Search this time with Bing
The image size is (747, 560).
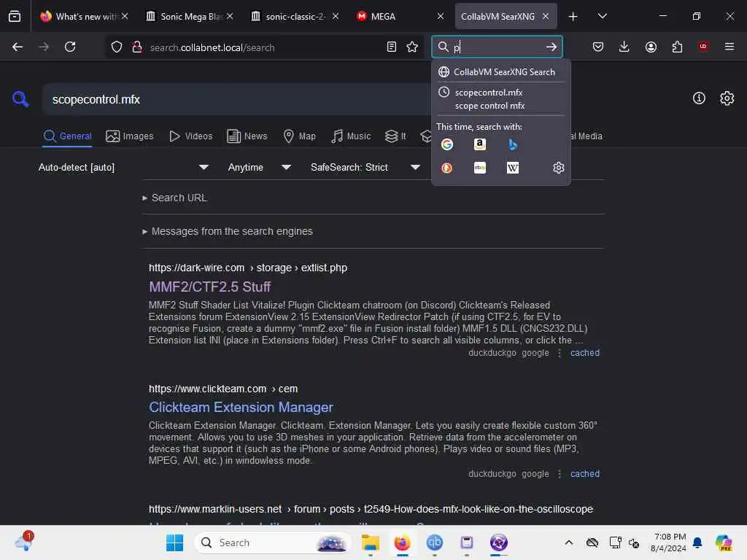[513, 144]
